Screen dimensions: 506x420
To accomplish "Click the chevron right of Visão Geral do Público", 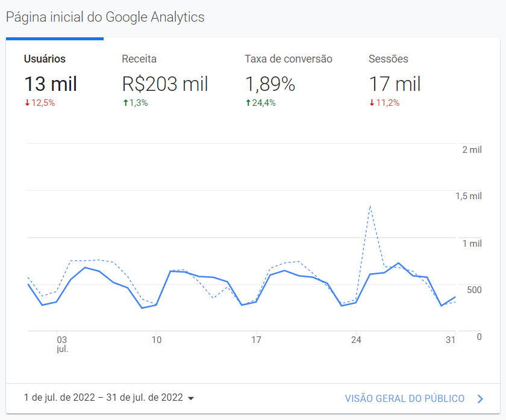I will (x=480, y=398).
